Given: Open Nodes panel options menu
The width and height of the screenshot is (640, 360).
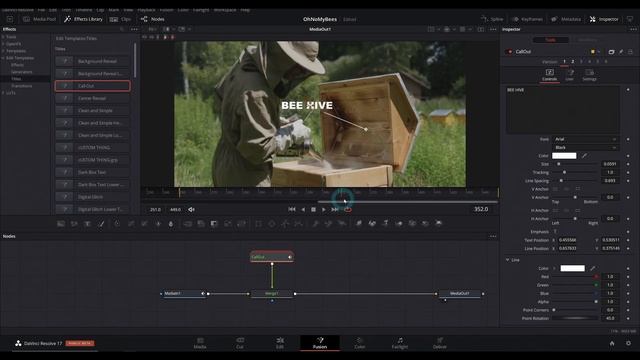Looking at the screenshot, I should coord(493,236).
